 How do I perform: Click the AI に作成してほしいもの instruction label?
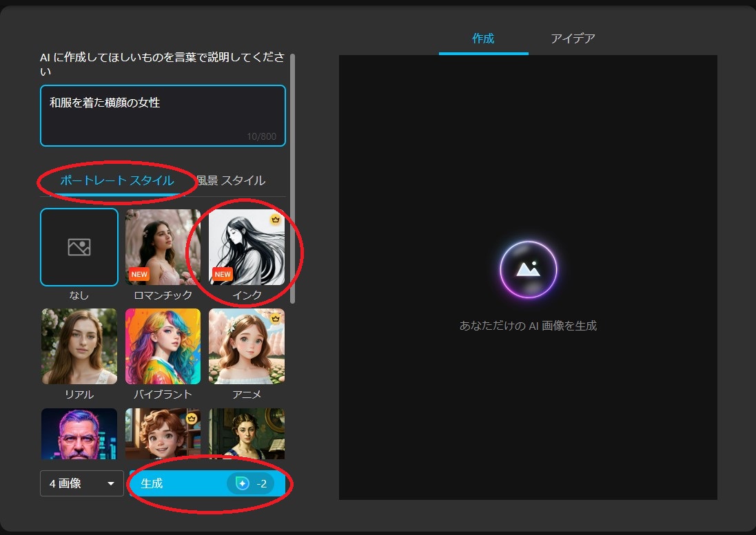point(162,64)
